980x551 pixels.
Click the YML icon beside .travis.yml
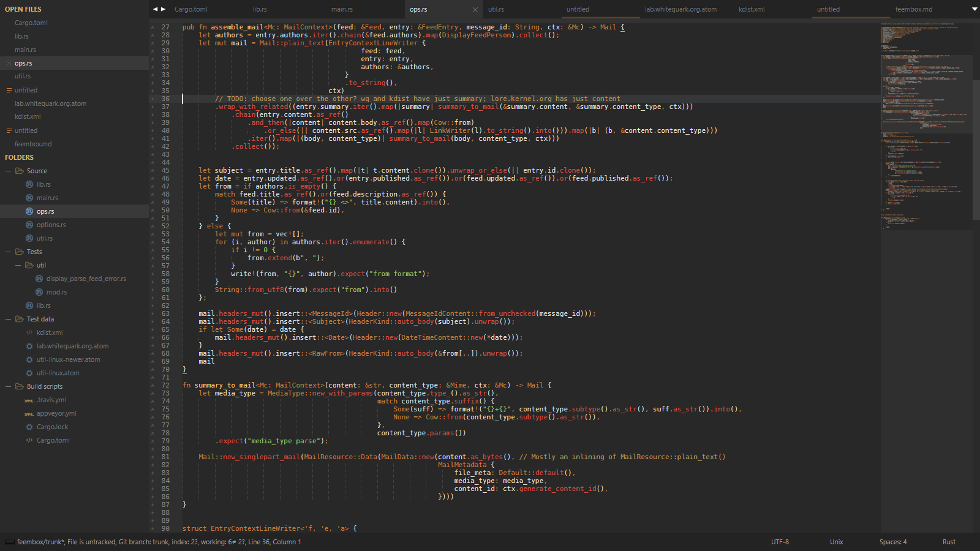[x=29, y=400]
